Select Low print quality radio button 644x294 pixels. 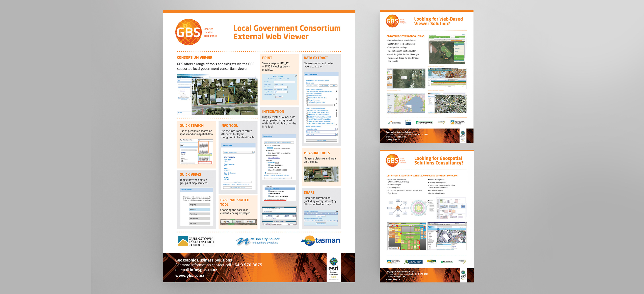[x=280, y=85]
